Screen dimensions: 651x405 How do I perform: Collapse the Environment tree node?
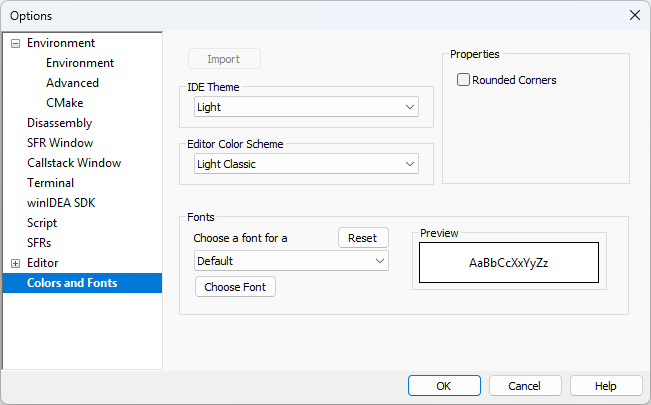(x=15, y=44)
